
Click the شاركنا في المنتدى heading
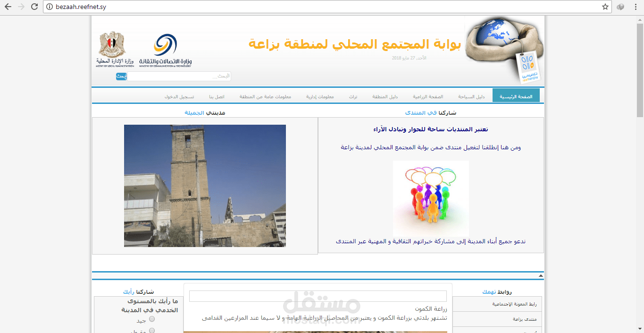click(431, 113)
